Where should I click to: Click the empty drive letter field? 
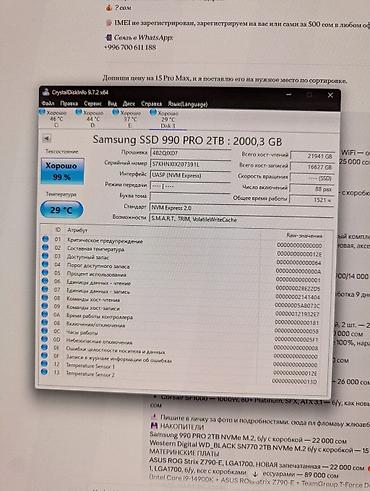[190, 196]
